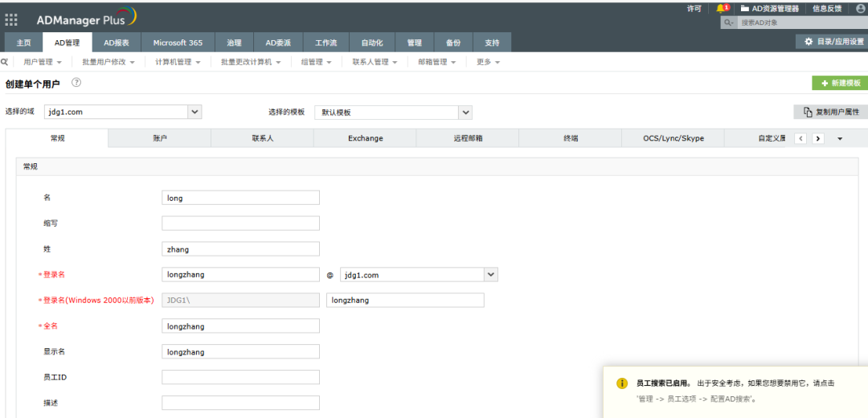This screenshot has width=868, height=418.
Task: Expand 更多 dropdown menu
Action: (x=488, y=62)
